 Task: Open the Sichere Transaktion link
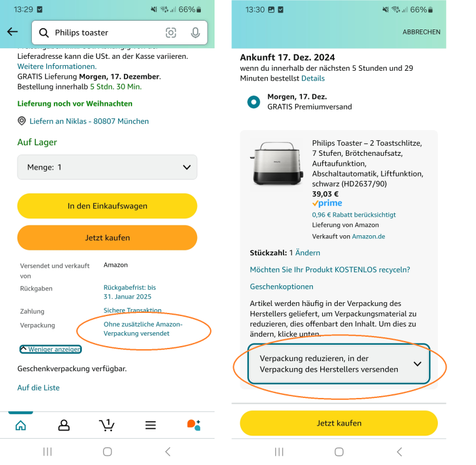click(133, 310)
